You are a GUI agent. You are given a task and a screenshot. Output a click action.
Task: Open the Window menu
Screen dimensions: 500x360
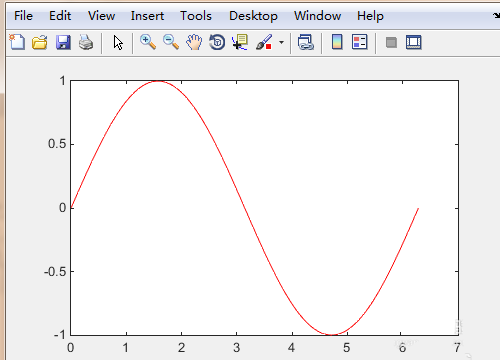pos(318,16)
